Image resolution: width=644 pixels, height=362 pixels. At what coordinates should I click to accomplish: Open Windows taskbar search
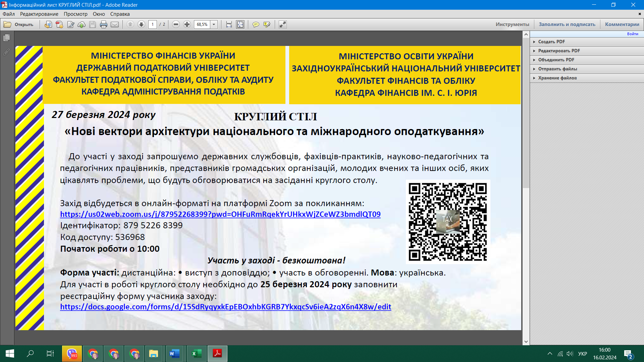(30, 354)
